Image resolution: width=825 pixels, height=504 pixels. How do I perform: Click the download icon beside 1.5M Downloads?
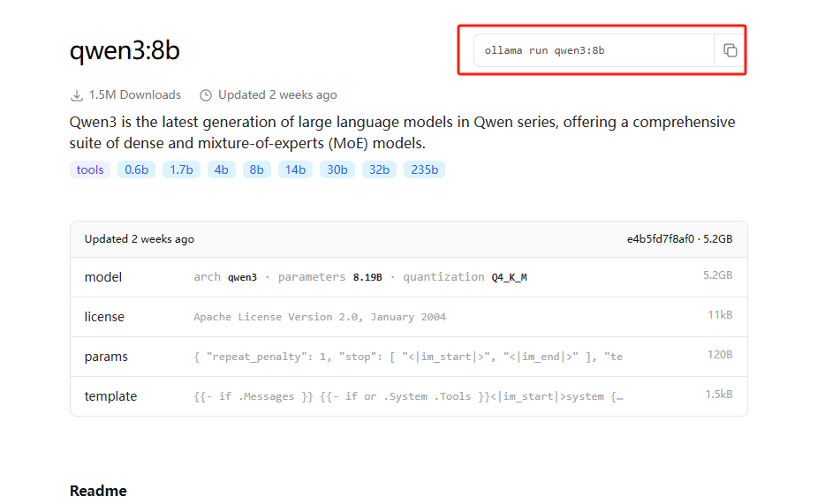point(77,95)
